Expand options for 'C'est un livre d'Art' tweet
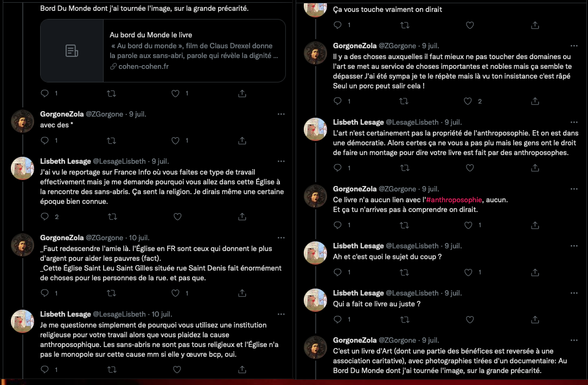This screenshot has width=588, height=385. click(574, 341)
